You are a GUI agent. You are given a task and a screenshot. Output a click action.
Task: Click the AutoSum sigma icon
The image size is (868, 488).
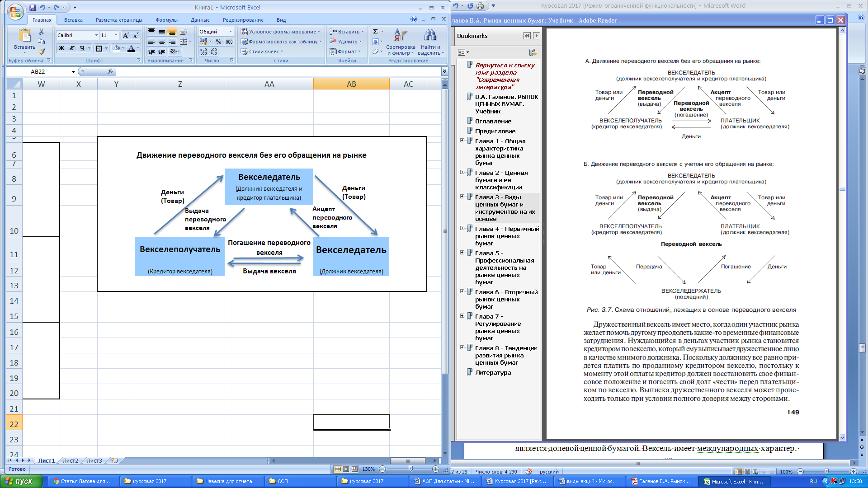point(375,32)
